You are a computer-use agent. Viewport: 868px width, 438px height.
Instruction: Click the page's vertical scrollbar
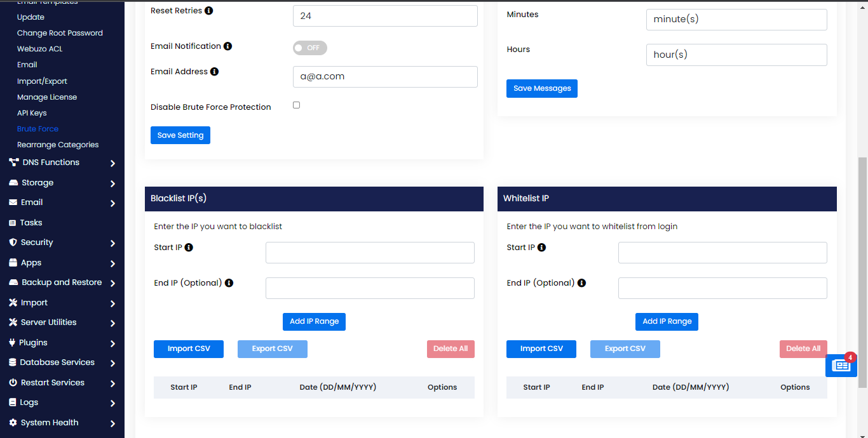862,273
